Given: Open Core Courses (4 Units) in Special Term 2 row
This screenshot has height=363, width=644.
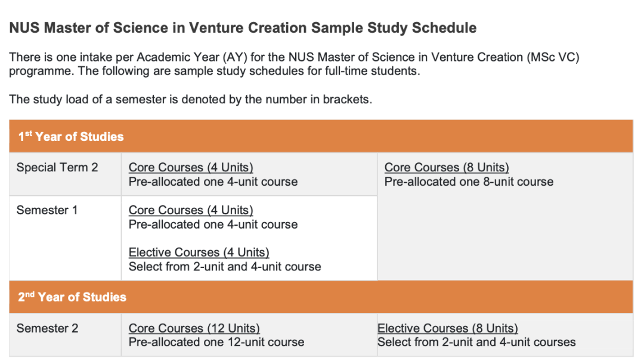Looking at the screenshot, I should (x=191, y=168).
